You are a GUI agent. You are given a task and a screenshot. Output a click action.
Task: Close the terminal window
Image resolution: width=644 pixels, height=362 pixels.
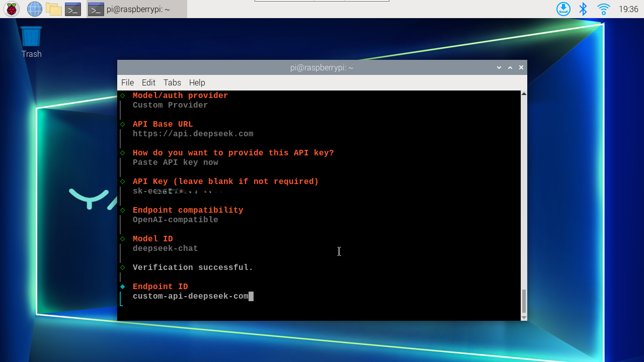521,67
